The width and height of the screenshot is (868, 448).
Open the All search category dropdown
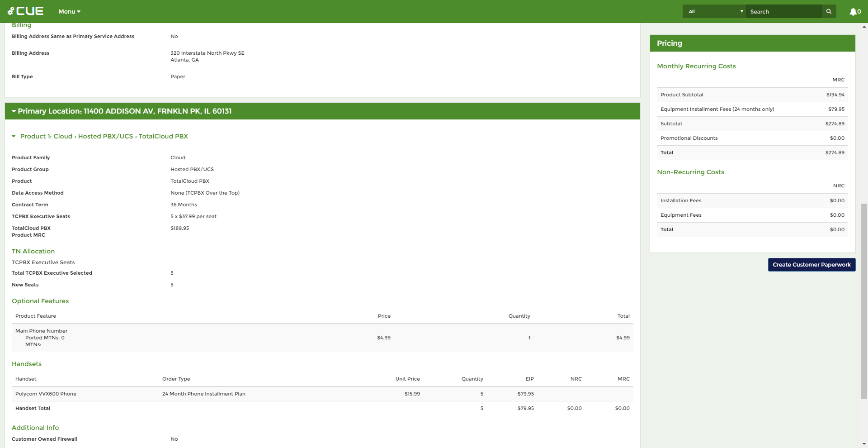pos(714,12)
